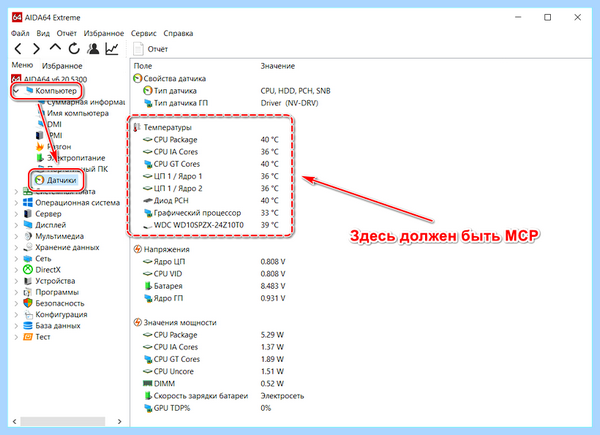Viewport: 600px width, 435px height.
Task: Open the Файл menu
Action: [20, 33]
